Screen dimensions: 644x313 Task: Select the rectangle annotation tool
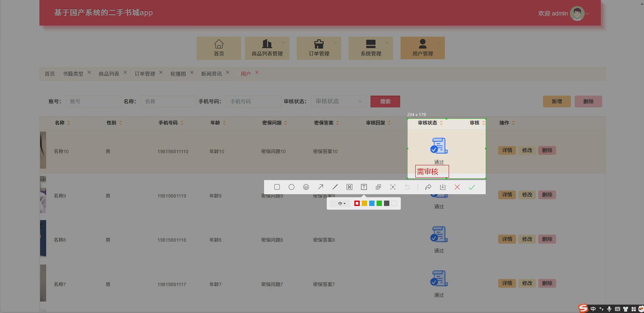pyautogui.click(x=277, y=187)
